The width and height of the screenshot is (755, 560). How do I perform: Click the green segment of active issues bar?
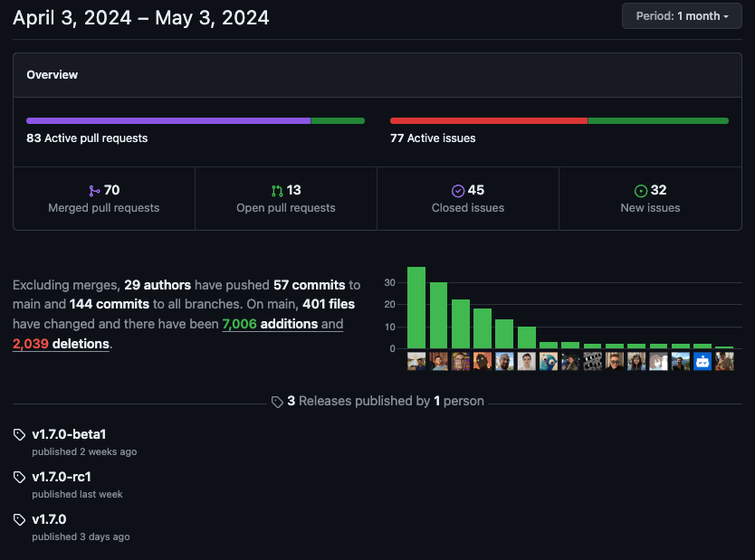[658, 120]
